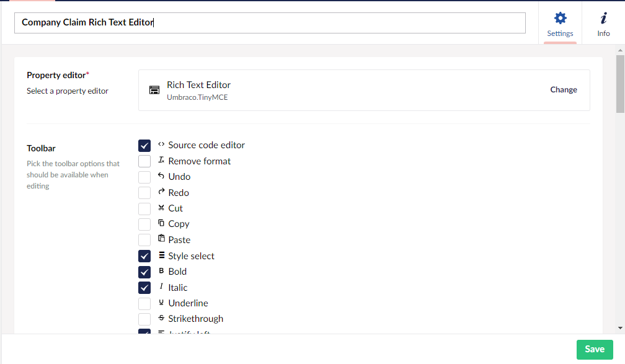Enable the Copy toolbar checkbox
The image size is (625, 364).
click(144, 224)
